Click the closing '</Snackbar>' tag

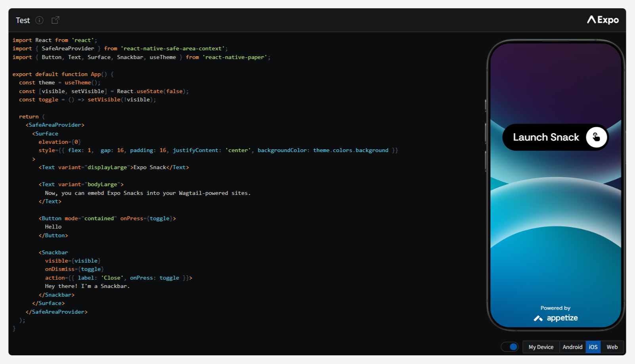(x=57, y=295)
